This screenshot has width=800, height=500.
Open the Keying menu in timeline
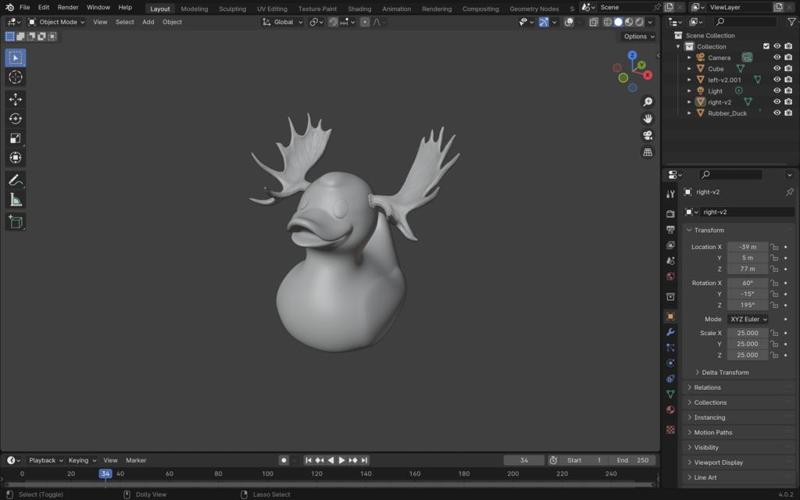click(x=82, y=460)
